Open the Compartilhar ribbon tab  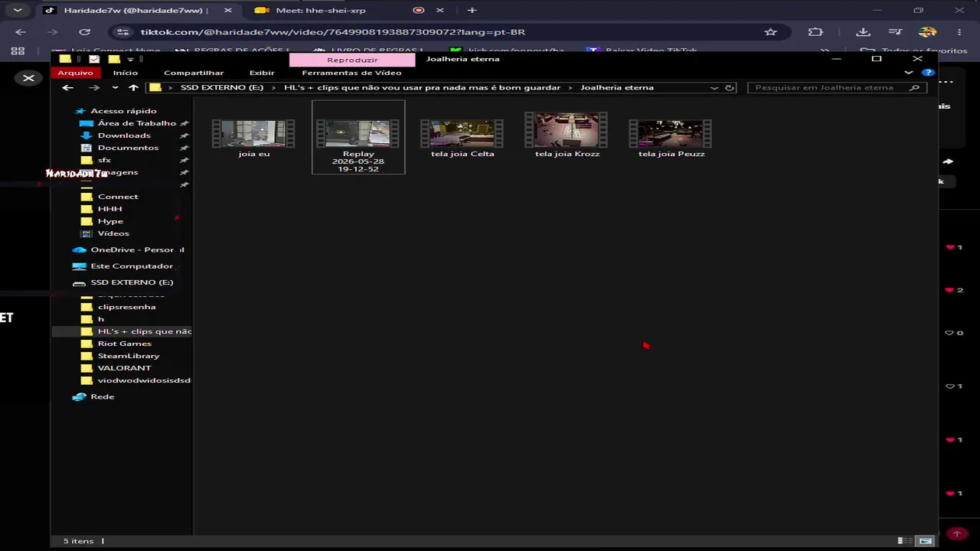(194, 73)
